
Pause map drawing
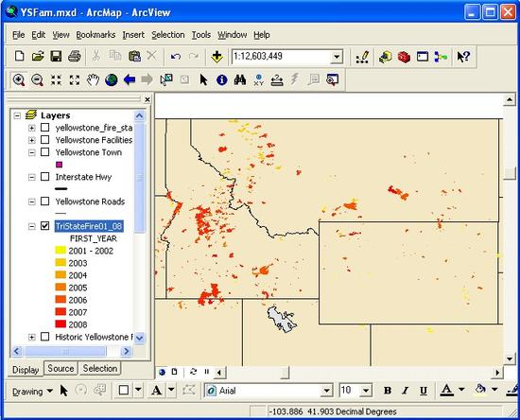point(207,372)
